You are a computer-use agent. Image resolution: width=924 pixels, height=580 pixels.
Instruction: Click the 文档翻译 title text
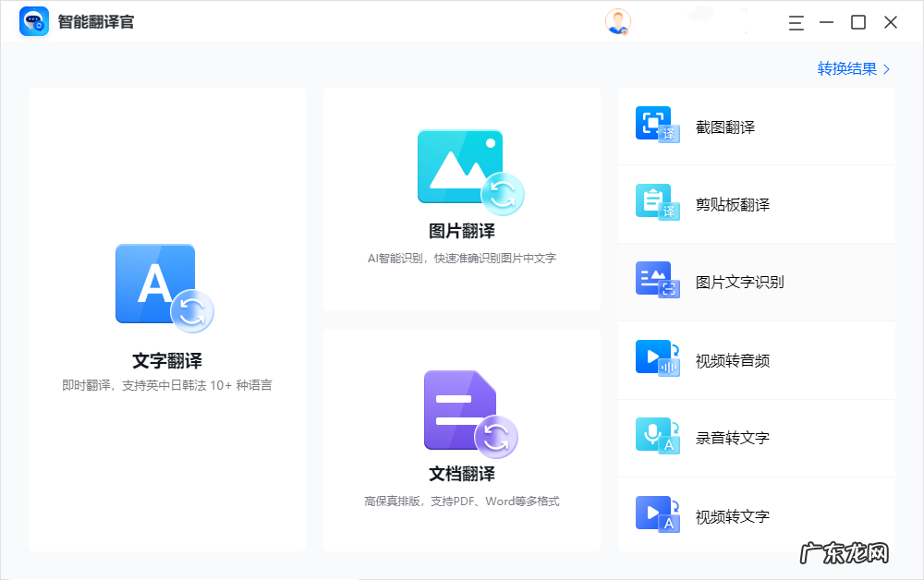pos(462,474)
